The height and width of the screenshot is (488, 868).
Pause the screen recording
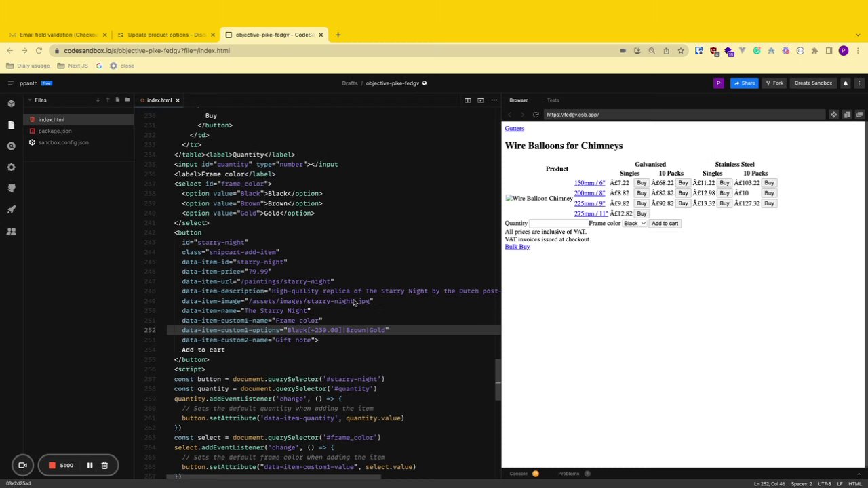pyautogui.click(x=90, y=466)
